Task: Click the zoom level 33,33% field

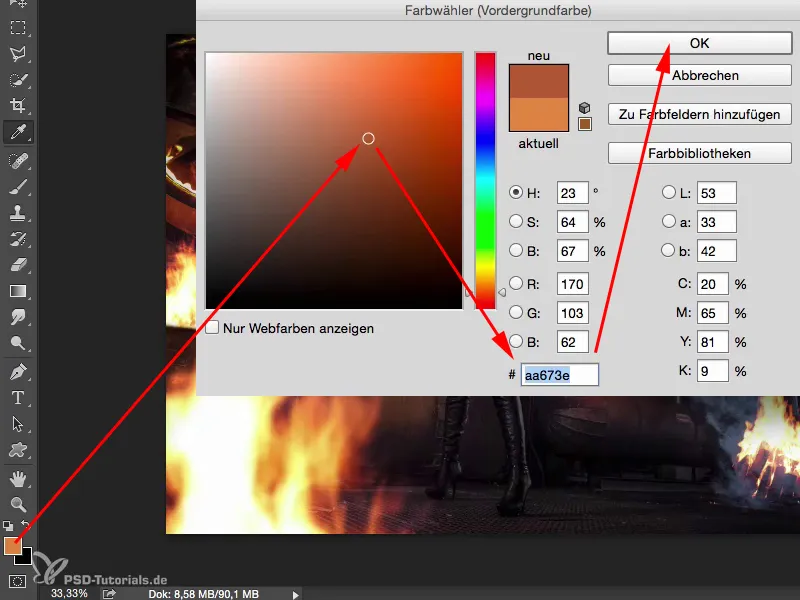Action: coord(70,594)
